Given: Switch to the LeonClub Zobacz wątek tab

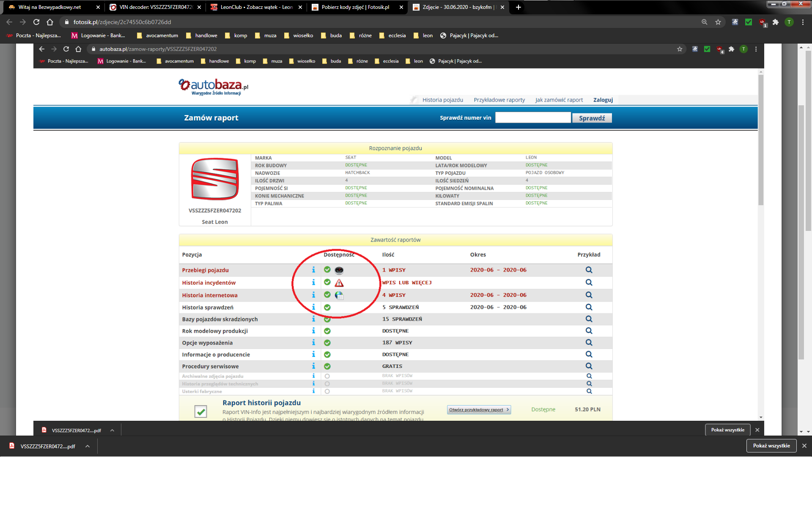Looking at the screenshot, I should coord(257,7).
